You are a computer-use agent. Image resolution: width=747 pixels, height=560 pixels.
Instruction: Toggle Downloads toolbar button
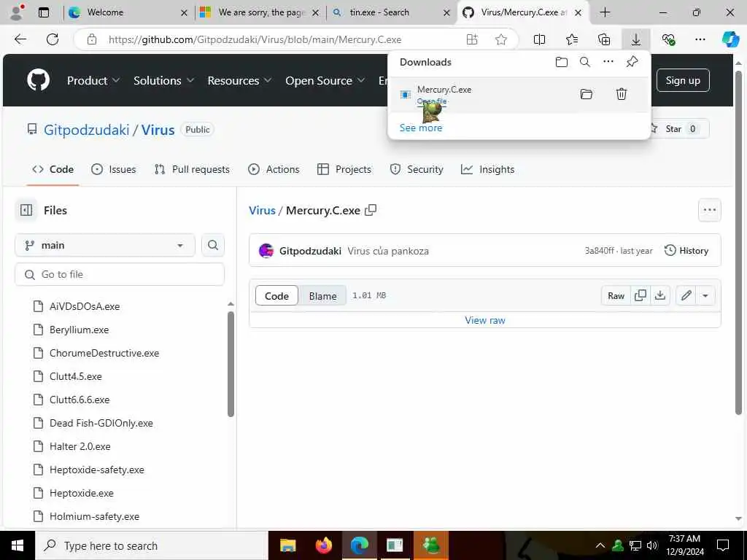point(636,39)
